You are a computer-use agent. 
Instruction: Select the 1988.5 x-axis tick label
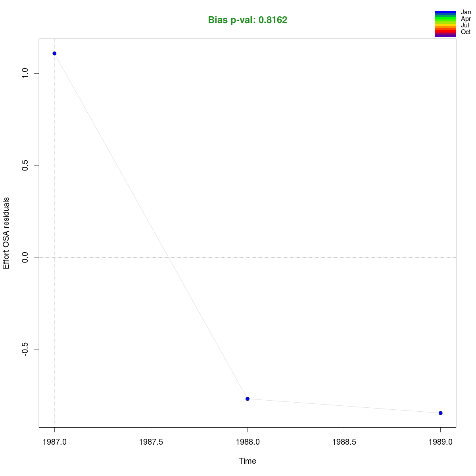[x=344, y=442]
